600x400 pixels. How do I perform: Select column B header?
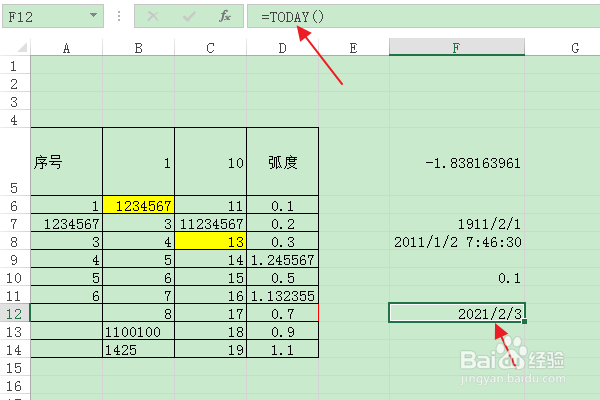(139, 48)
